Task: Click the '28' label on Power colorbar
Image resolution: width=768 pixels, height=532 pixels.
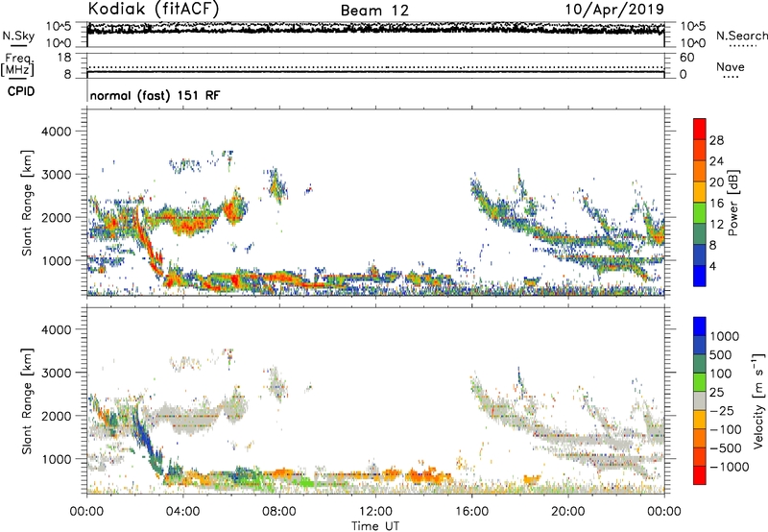Action: coord(716,140)
